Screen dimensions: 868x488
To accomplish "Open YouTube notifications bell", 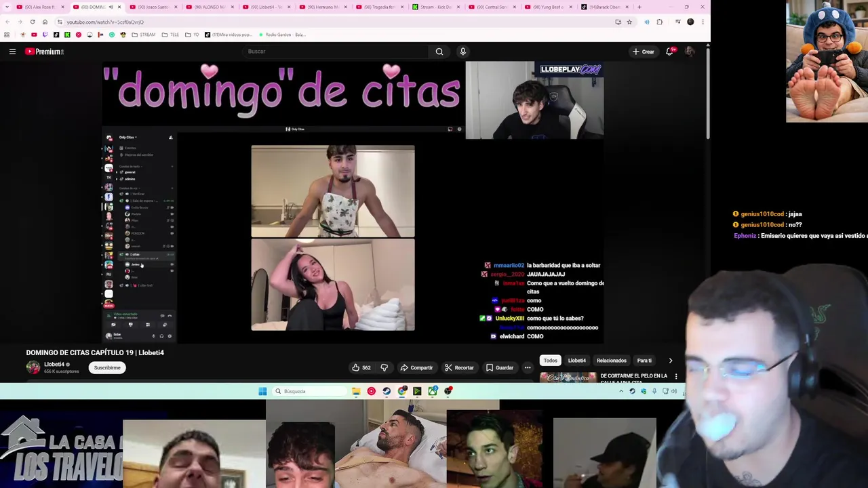I will pyautogui.click(x=669, y=52).
